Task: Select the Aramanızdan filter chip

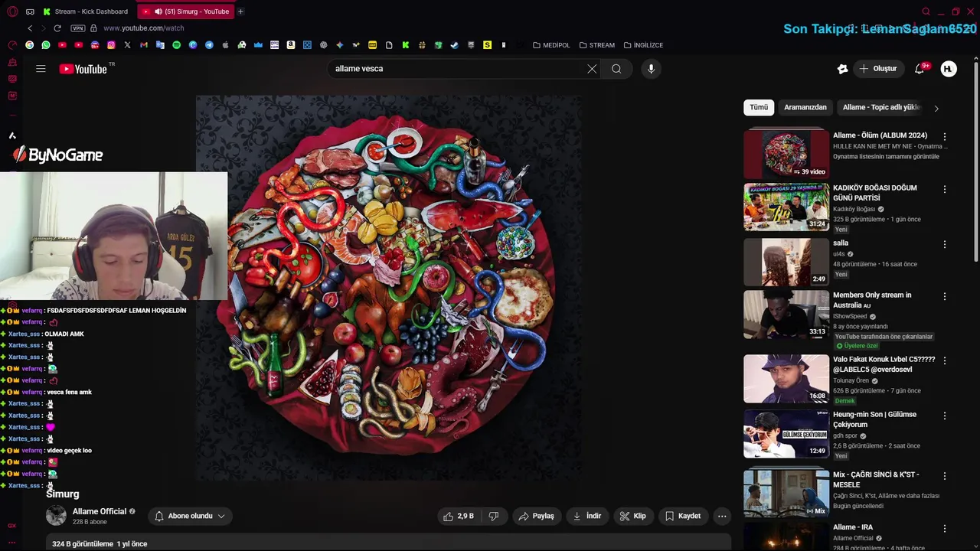Action: [x=805, y=108]
